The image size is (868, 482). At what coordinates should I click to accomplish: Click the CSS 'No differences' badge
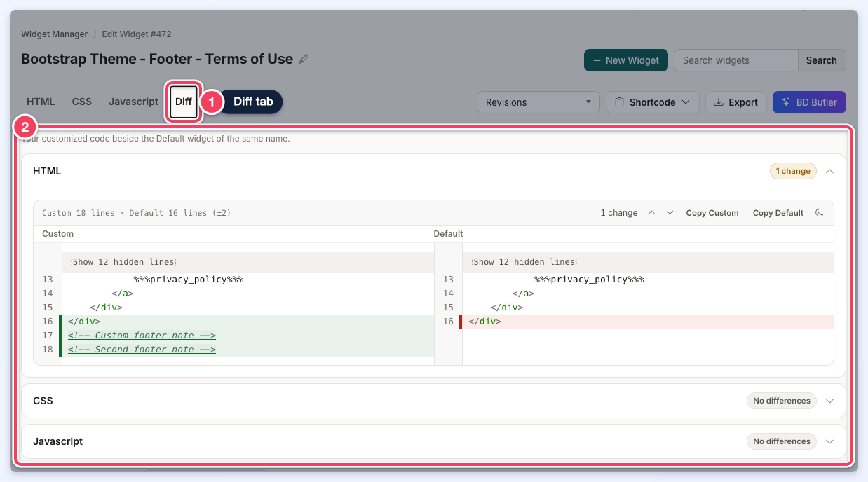[782, 401]
